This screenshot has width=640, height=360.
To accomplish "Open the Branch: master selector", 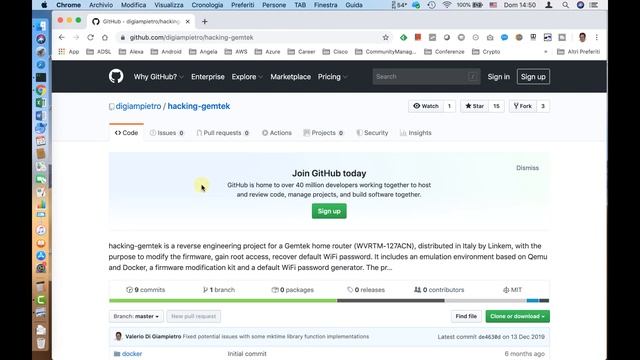I will (136, 316).
